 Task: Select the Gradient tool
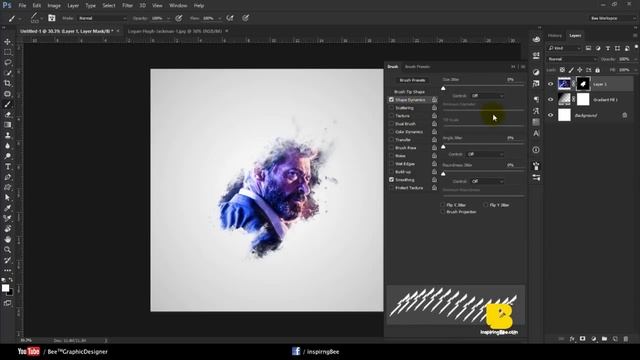(7, 125)
